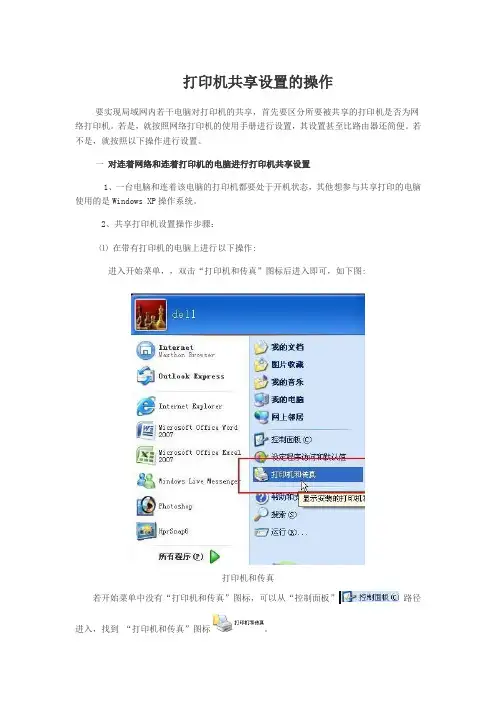Screen dimensions: 496x702
Task: Launch Outlook Express from start menu
Action: click(181, 376)
